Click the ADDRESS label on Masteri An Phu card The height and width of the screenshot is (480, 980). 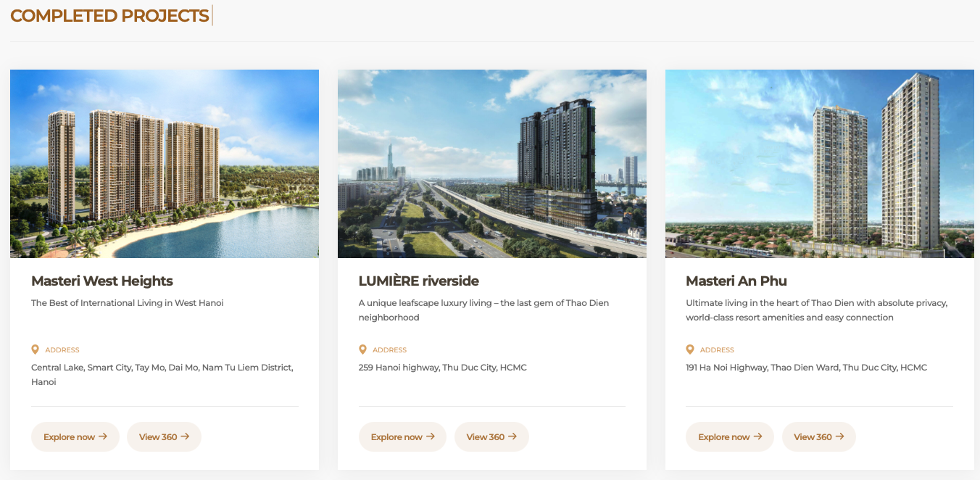718,350
